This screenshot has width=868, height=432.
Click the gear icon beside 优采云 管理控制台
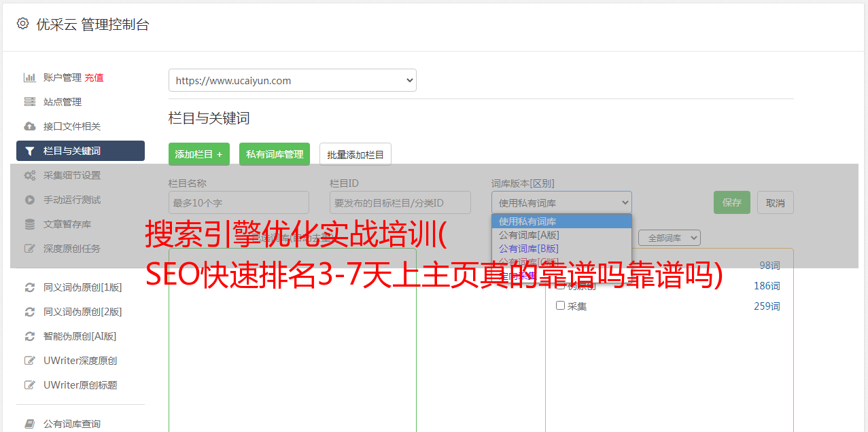22,24
